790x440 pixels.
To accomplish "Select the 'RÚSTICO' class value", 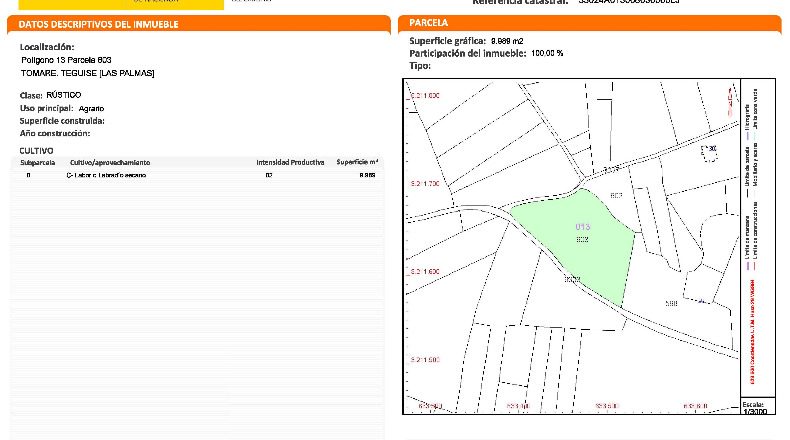I will (x=63, y=95).
